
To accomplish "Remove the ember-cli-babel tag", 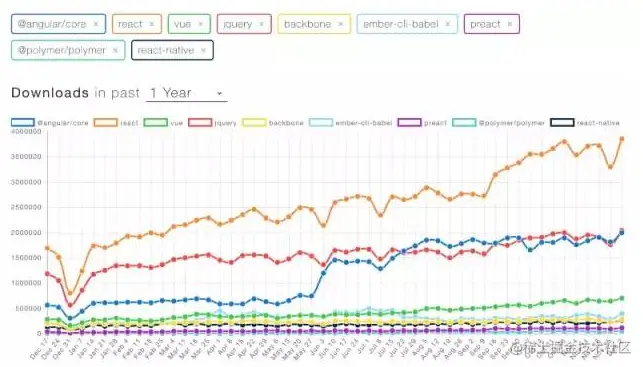I will tap(448, 24).
